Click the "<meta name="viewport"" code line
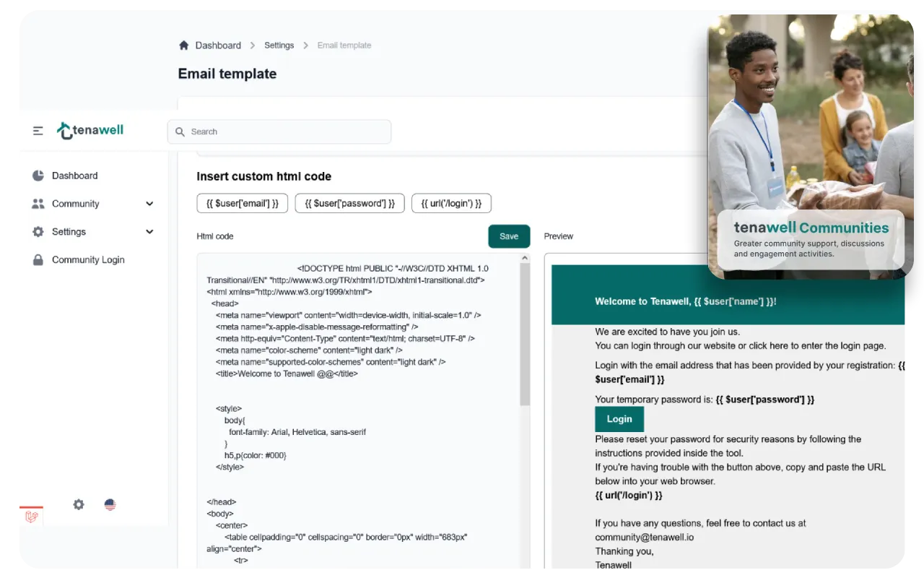Image resolution: width=924 pixels, height=578 pixels. pyautogui.click(x=348, y=315)
